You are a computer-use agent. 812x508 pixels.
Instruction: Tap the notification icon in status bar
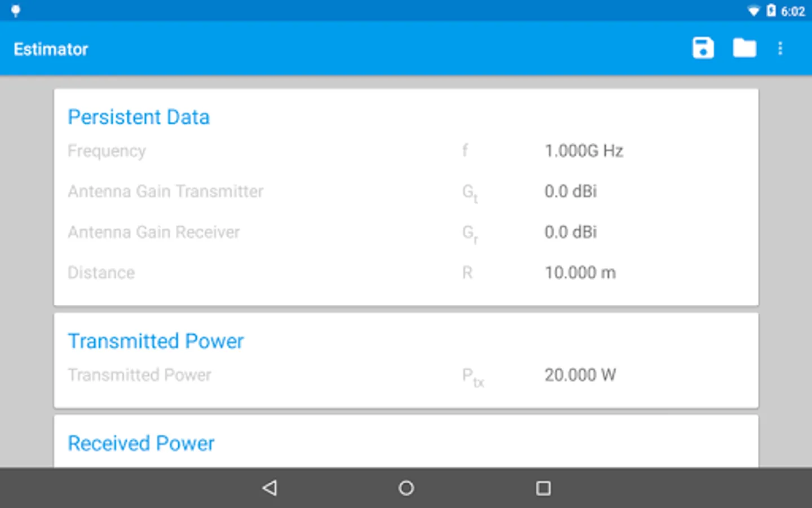coord(16,11)
